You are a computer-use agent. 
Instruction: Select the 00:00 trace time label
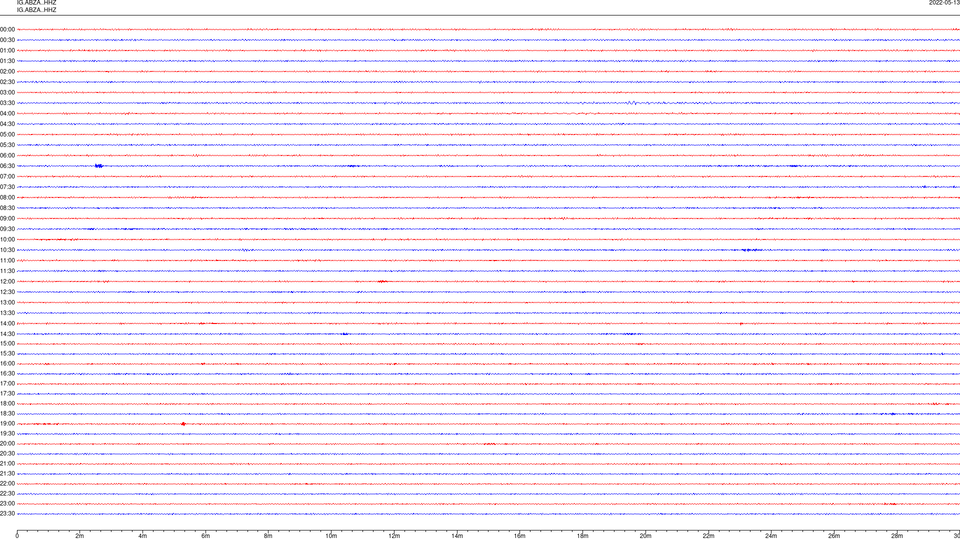click(x=7, y=29)
